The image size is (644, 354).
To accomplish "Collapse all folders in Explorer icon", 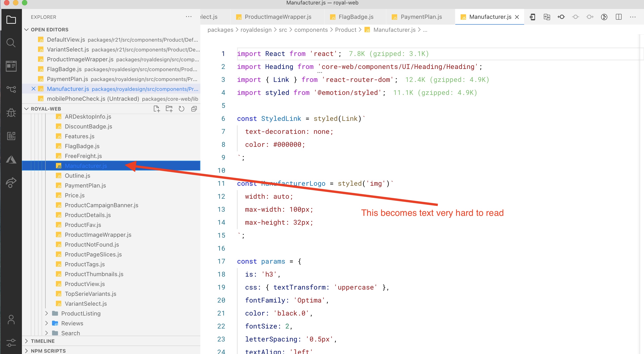I will click(x=194, y=109).
